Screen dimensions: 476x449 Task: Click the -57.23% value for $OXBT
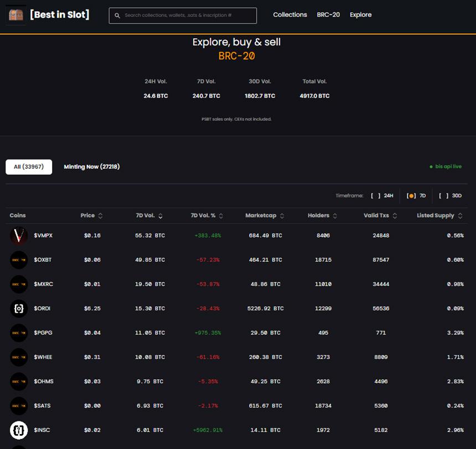[208, 260]
